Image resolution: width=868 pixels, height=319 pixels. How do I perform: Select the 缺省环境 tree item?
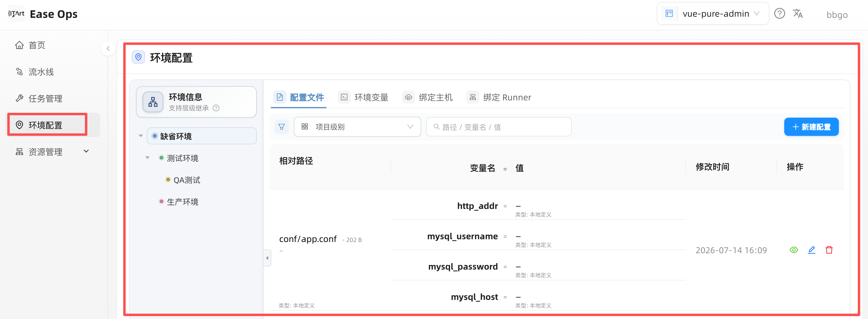(x=202, y=136)
